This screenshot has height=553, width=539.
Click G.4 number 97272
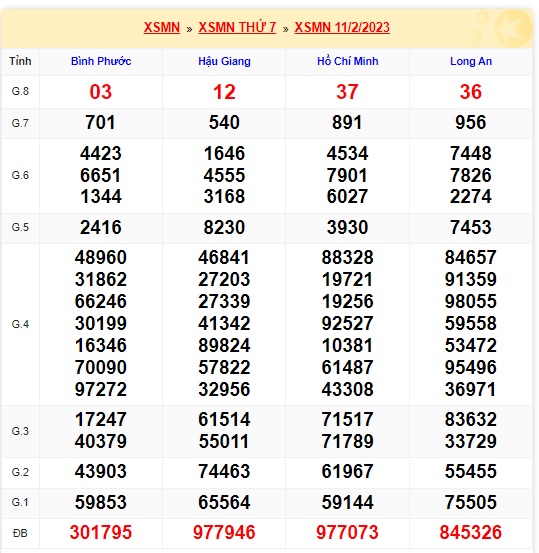(x=101, y=389)
